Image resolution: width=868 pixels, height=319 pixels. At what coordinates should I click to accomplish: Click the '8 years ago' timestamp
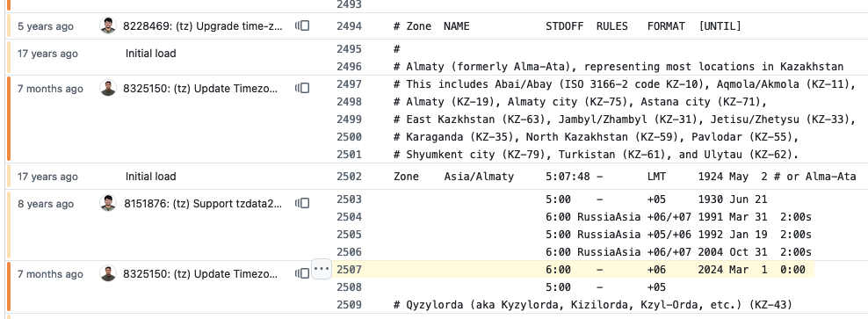pos(46,205)
